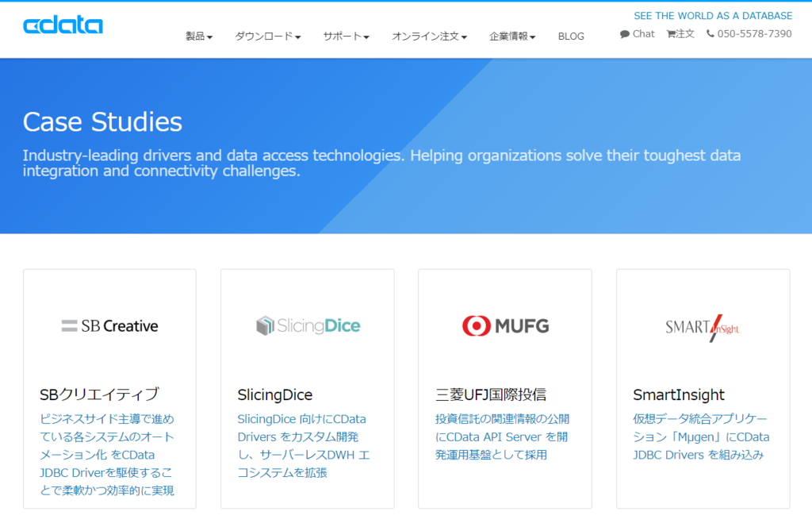This screenshot has width=812, height=523.
Task: Expand the ダウンロード dropdown menu
Action: tap(268, 37)
